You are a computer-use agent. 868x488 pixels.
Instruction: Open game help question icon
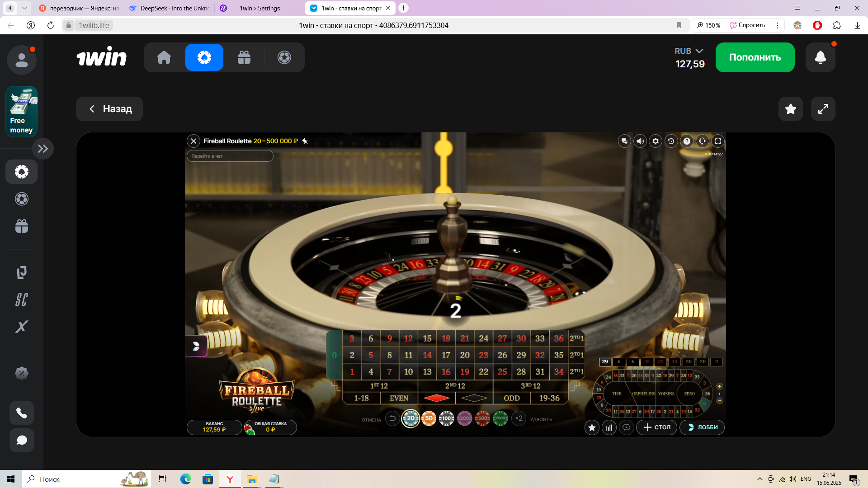687,141
